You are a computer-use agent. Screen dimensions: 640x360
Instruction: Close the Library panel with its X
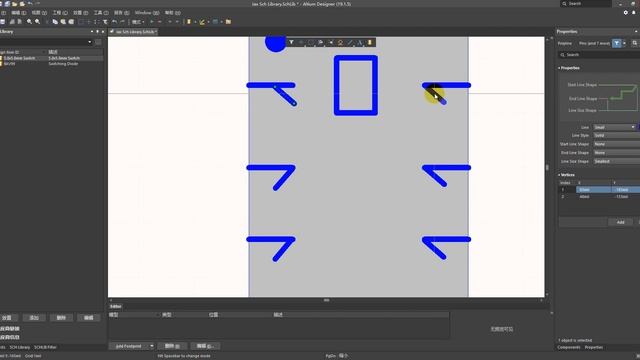[x=103, y=31]
